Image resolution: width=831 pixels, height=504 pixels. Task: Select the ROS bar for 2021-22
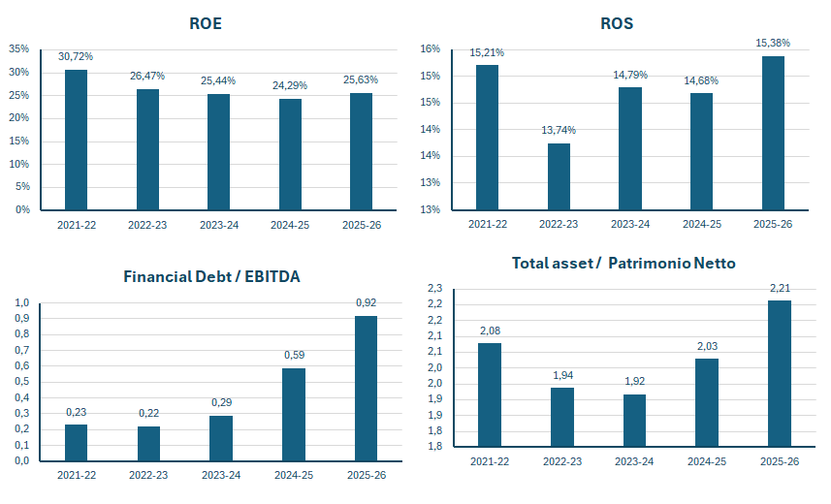(x=487, y=138)
